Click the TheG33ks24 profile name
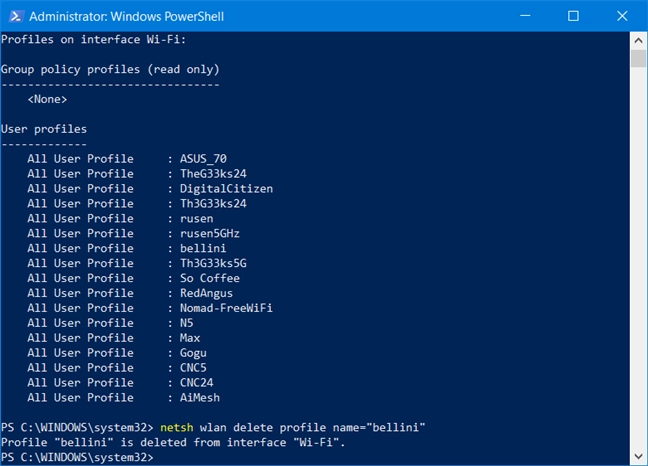Image resolution: width=648 pixels, height=466 pixels. (x=213, y=174)
